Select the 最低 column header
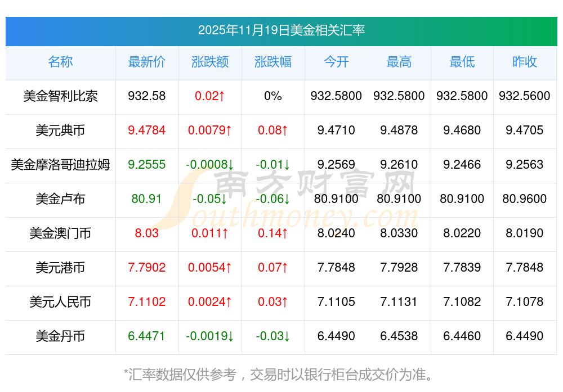 pos(462,62)
